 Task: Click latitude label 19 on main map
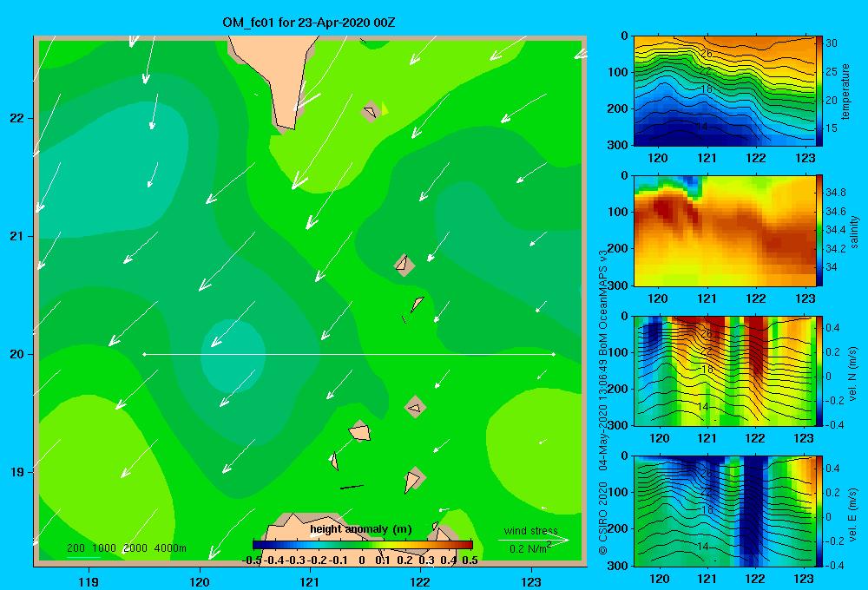[x=17, y=472]
